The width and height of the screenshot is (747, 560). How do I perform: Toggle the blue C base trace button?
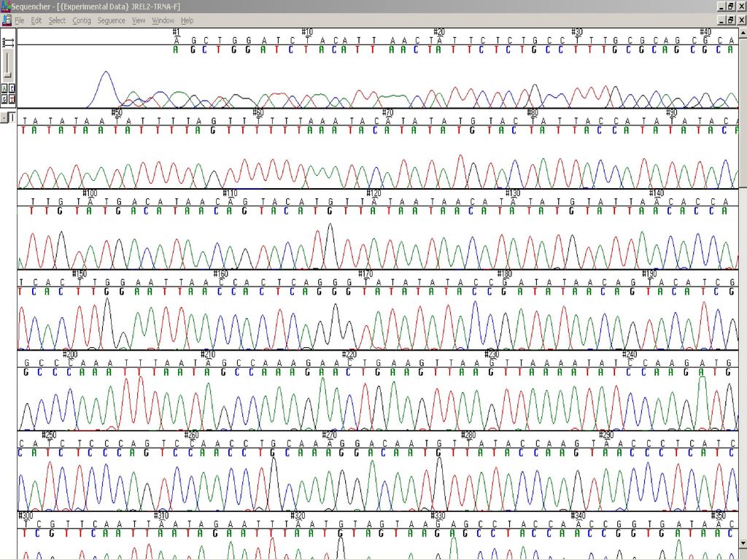pyautogui.click(x=12, y=88)
